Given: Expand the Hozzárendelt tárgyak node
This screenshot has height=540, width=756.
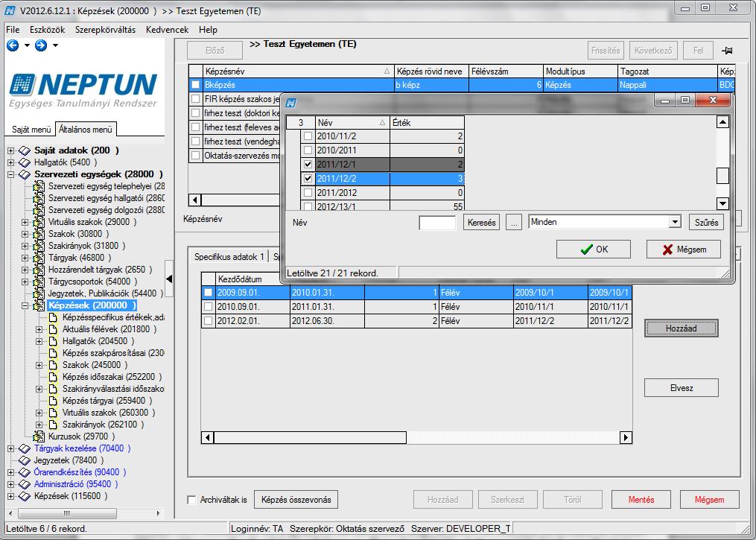Looking at the screenshot, I should click(25, 270).
